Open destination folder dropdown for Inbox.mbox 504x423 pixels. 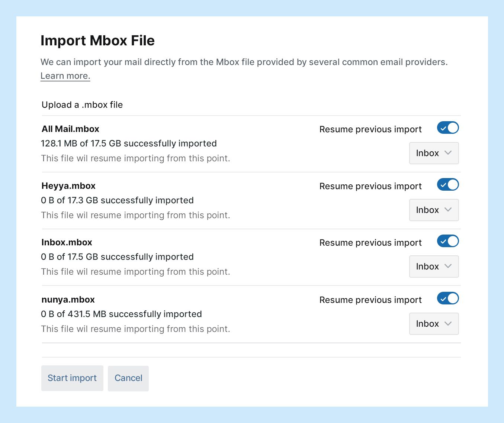pos(434,267)
